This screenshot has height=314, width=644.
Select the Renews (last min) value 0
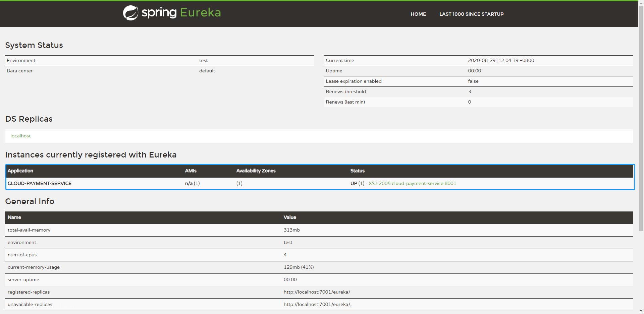pyautogui.click(x=470, y=102)
